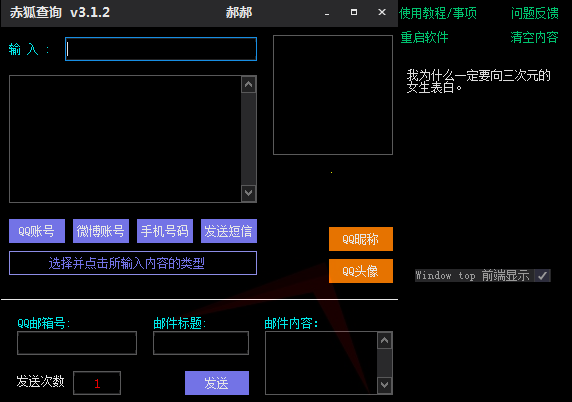Click the 我为什么一定要向三次元的女生表白 text
The image size is (572, 402).
pos(478,81)
